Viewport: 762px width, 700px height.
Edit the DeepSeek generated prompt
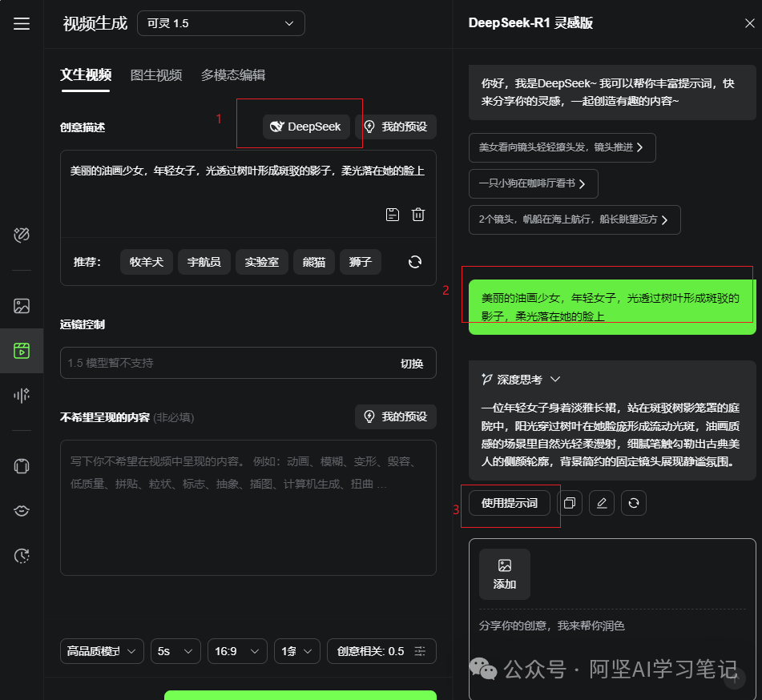pyautogui.click(x=602, y=503)
